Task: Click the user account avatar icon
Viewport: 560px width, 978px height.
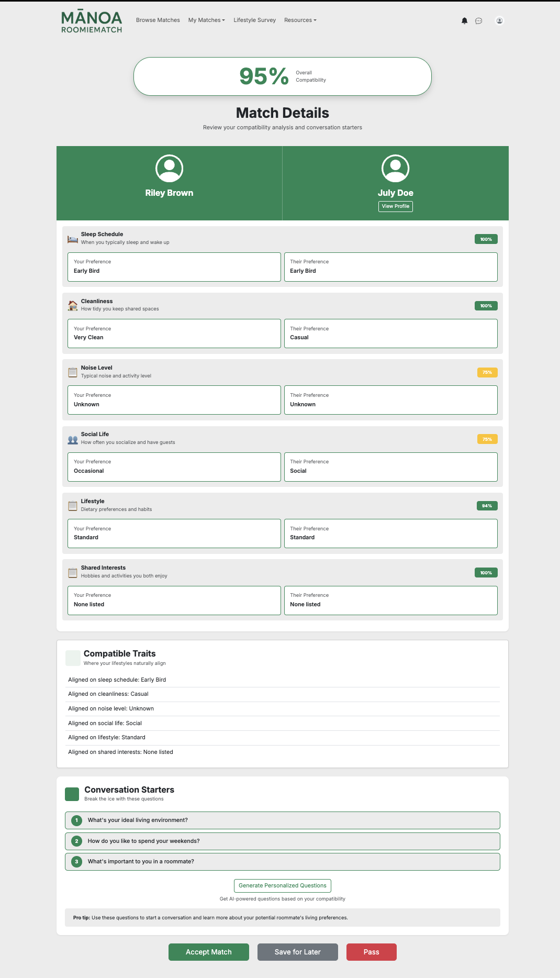Action: click(499, 21)
